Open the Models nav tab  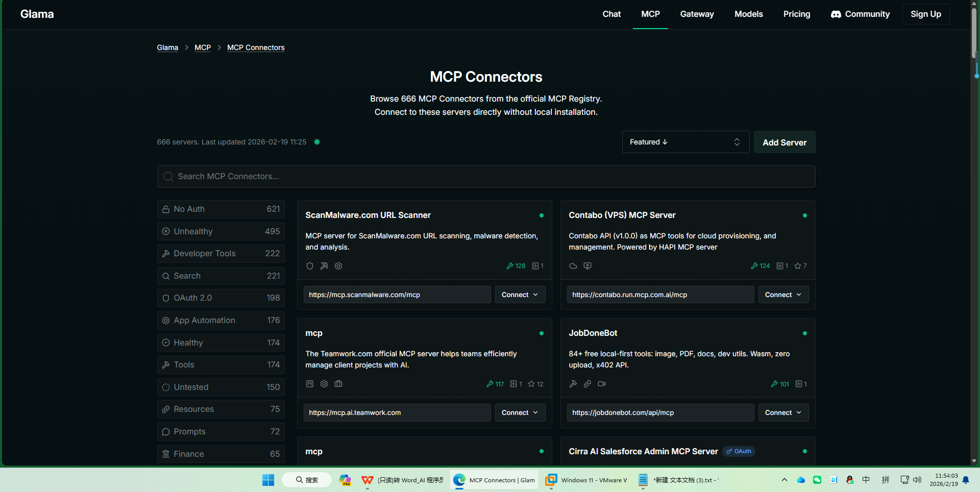point(749,14)
